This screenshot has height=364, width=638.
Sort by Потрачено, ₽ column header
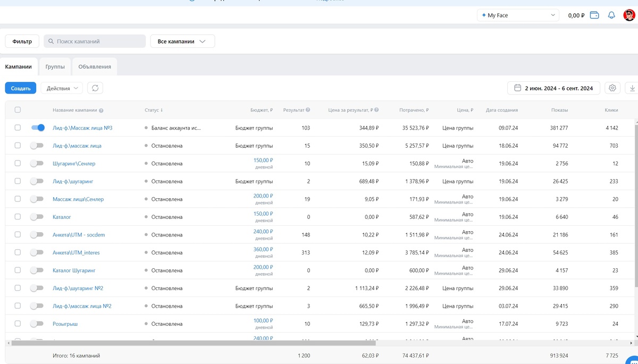414,110
